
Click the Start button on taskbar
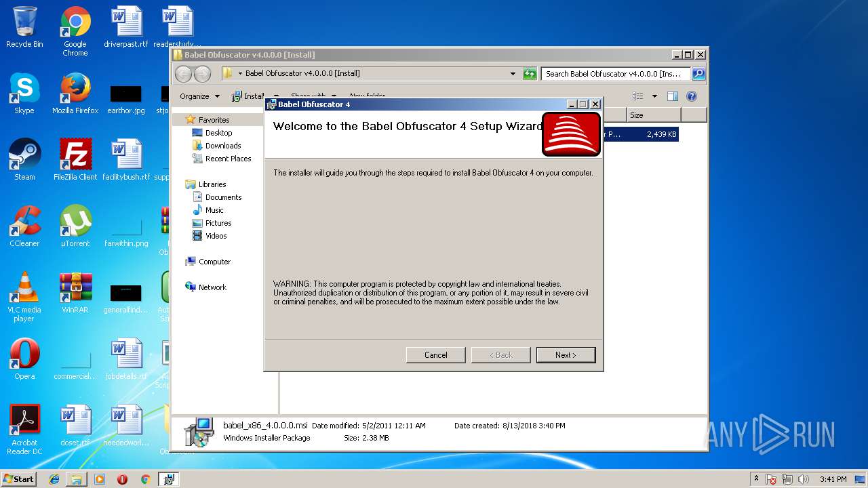coord(19,479)
